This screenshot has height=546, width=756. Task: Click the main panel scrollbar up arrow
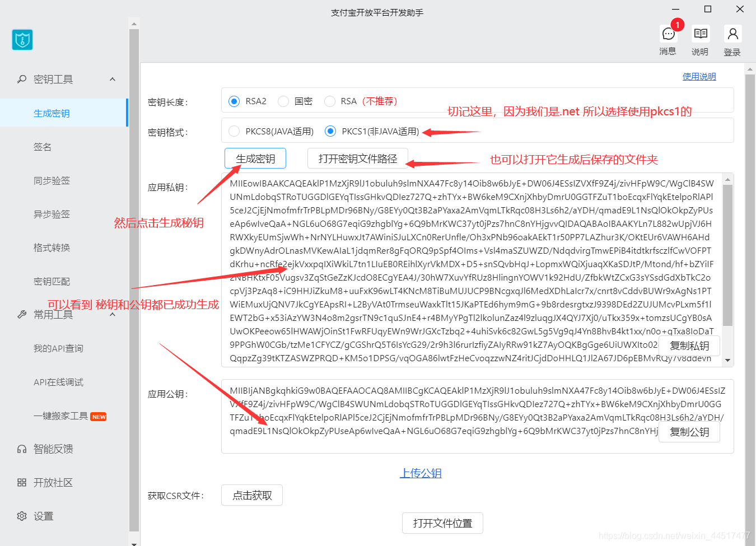750,69
